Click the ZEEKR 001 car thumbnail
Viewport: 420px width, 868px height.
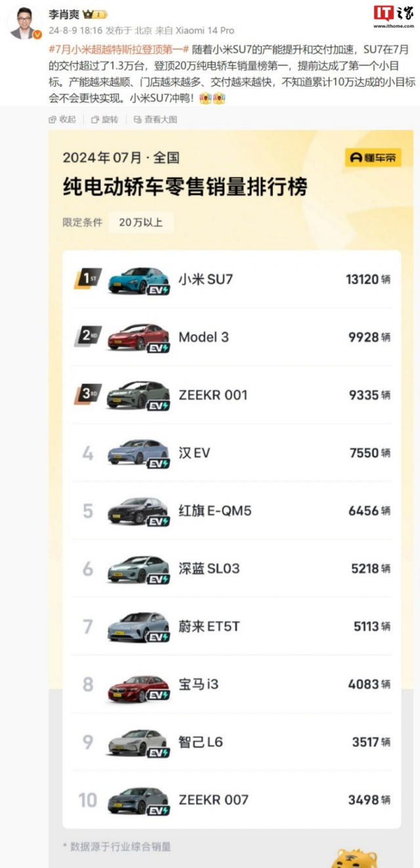pos(138,396)
